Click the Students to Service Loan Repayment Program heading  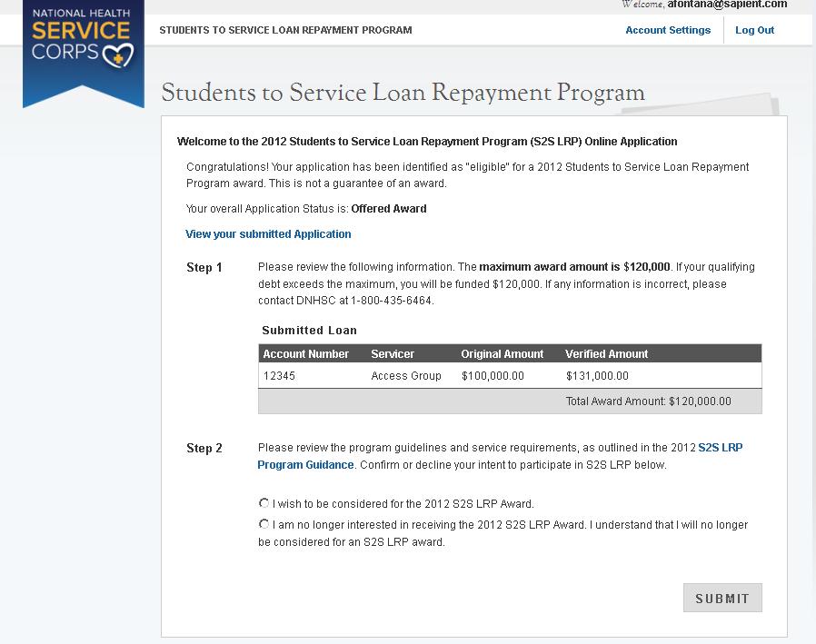[403, 94]
